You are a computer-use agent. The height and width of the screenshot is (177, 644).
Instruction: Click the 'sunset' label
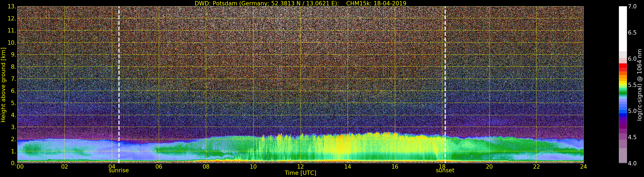[445, 171]
